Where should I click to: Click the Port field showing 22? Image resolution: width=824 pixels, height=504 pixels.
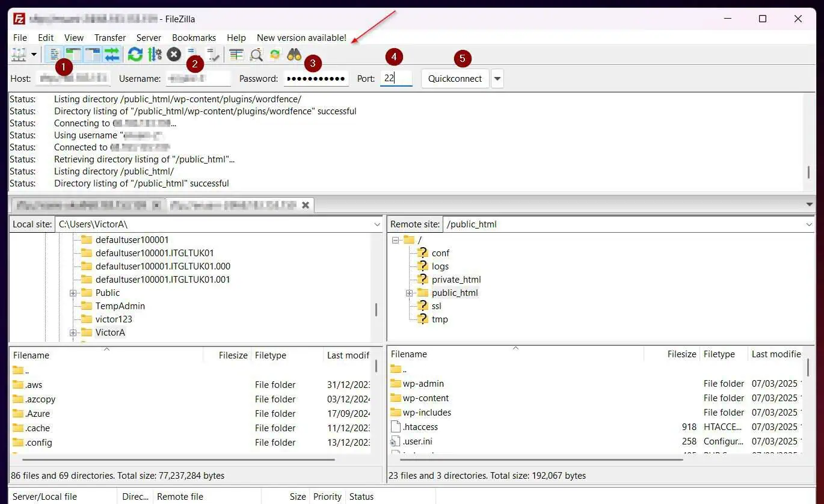click(x=396, y=78)
